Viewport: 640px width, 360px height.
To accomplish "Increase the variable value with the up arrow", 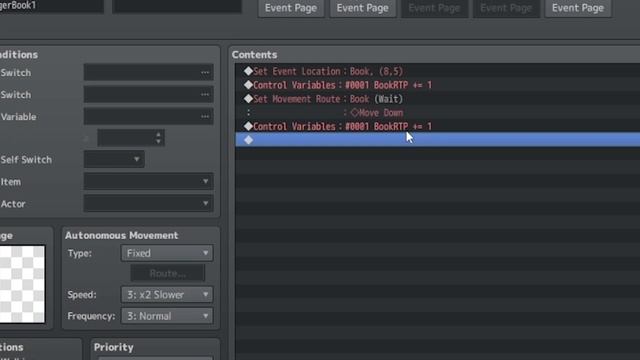I will [x=158, y=134].
